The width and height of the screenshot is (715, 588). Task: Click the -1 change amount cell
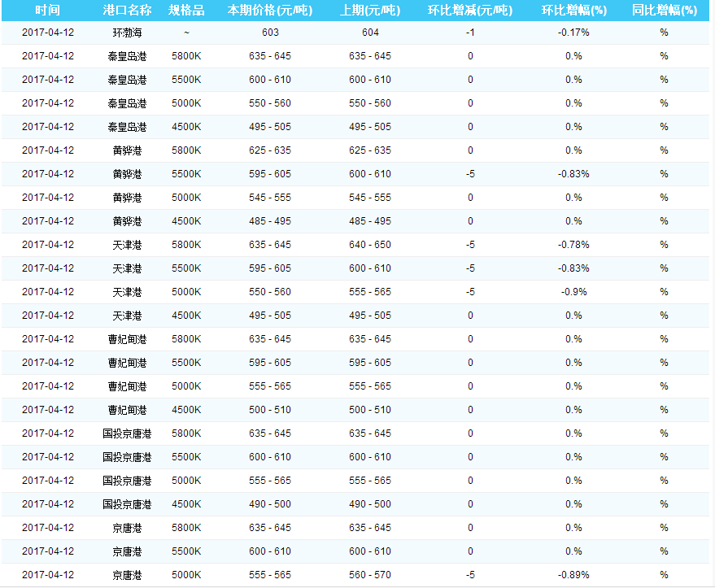coord(470,33)
